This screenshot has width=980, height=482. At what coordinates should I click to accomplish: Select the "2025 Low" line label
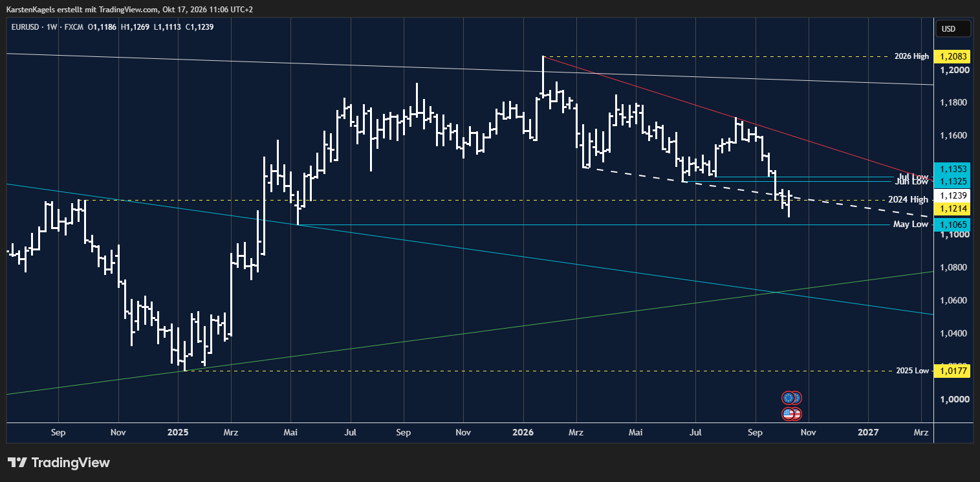[x=912, y=371]
